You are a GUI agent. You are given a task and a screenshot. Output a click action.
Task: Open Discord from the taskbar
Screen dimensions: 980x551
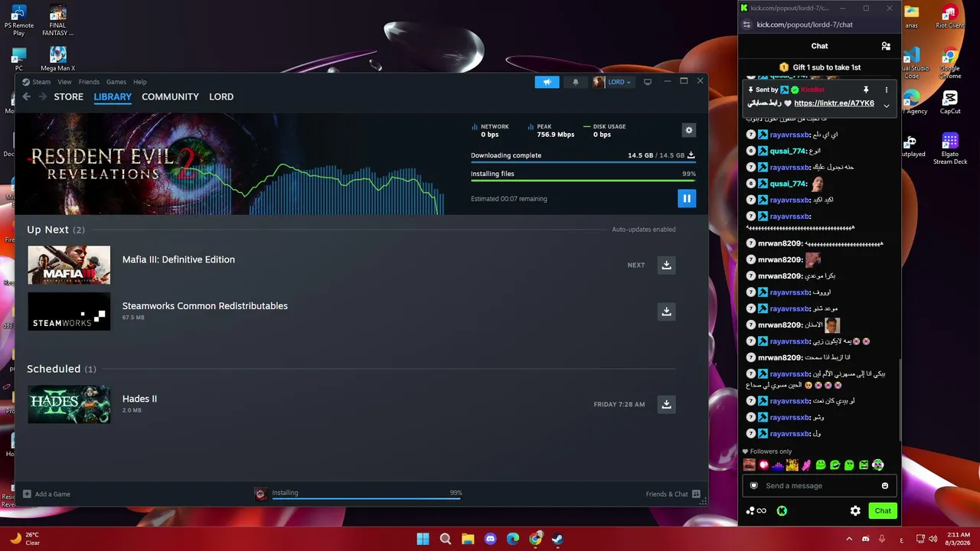(x=491, y=539)
